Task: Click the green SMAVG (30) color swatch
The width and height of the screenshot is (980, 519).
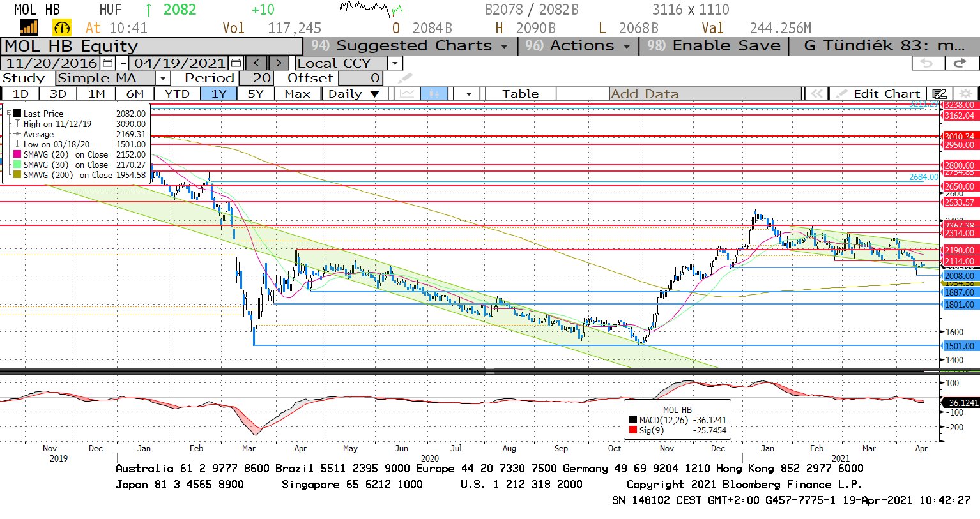Action: point(17,165)
